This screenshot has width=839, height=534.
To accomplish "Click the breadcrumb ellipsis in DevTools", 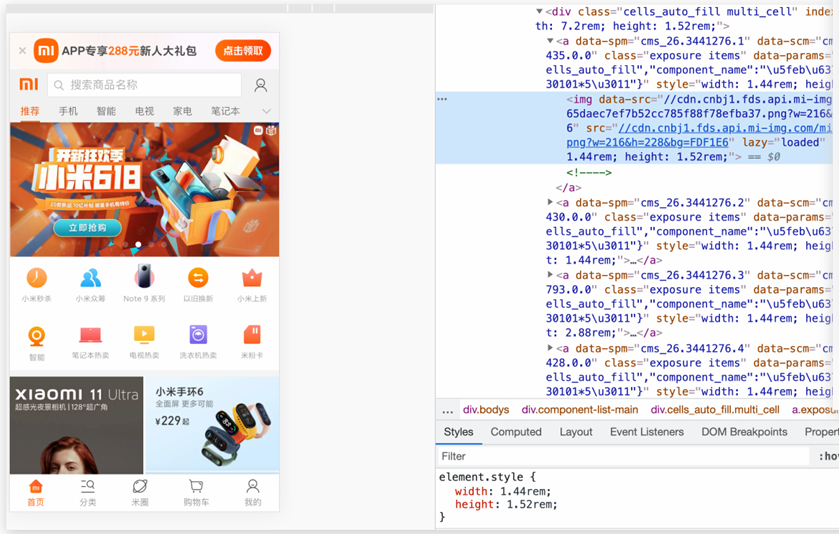I will tap(448, 411).
